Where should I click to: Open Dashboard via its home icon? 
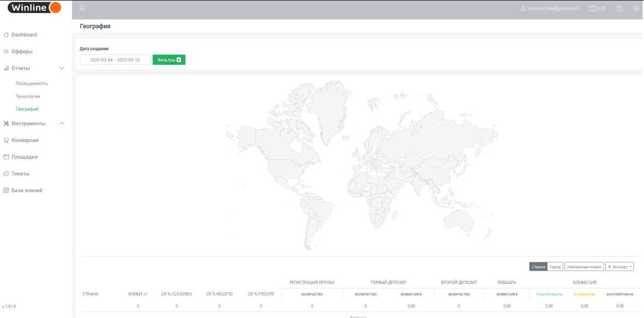6,35
